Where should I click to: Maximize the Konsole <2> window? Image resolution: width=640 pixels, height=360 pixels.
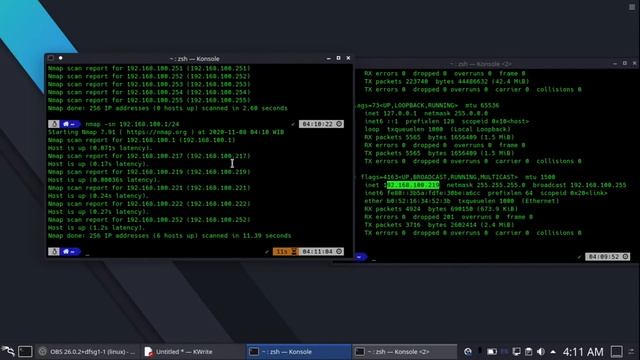click(624, 64)
